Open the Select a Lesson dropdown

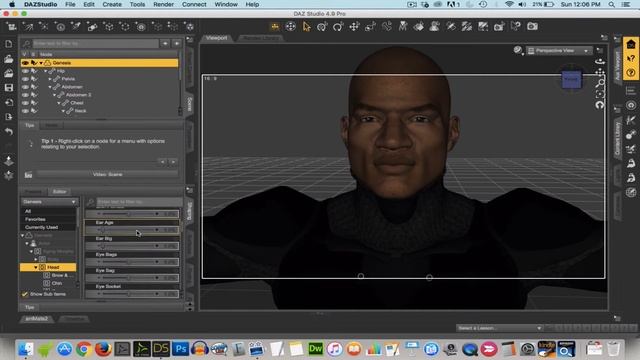click(500, 328)
